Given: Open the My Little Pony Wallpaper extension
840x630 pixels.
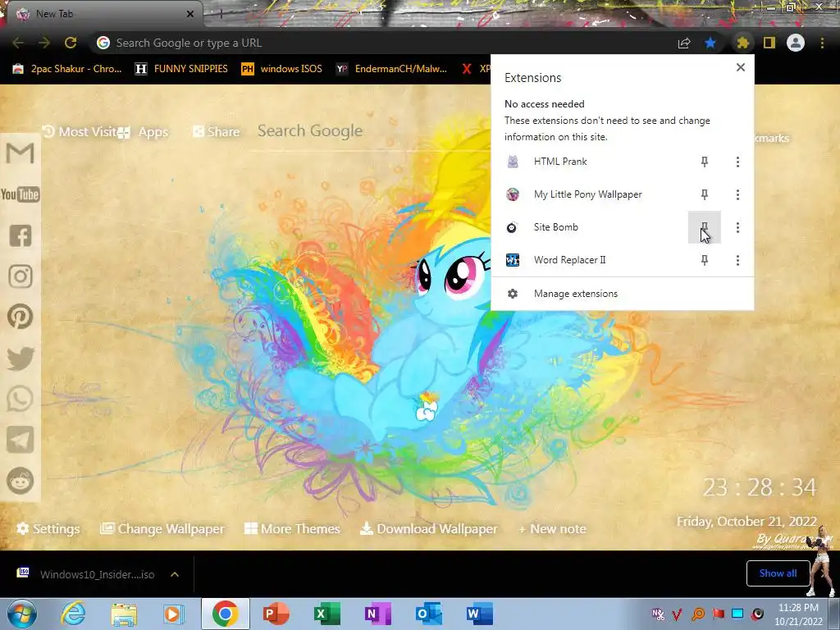Looking at the screenshot, I should tap(589, 194).
